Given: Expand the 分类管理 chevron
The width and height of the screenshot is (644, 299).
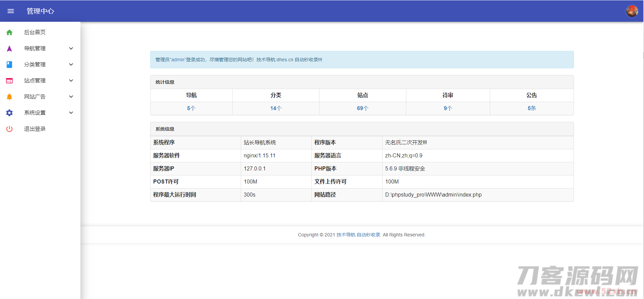Looking at the screenshot, I should [x=71, y=65].
